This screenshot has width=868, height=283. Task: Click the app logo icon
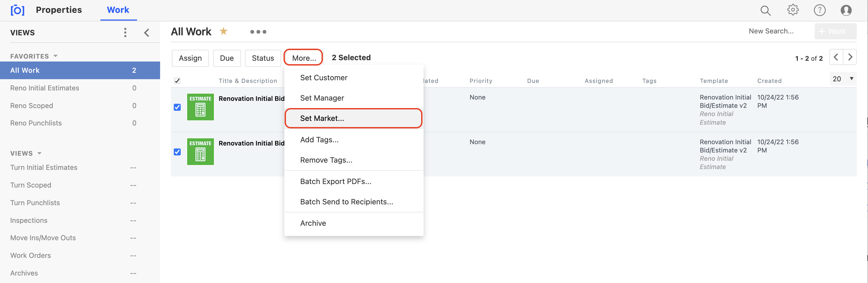(x=17, y=10)
